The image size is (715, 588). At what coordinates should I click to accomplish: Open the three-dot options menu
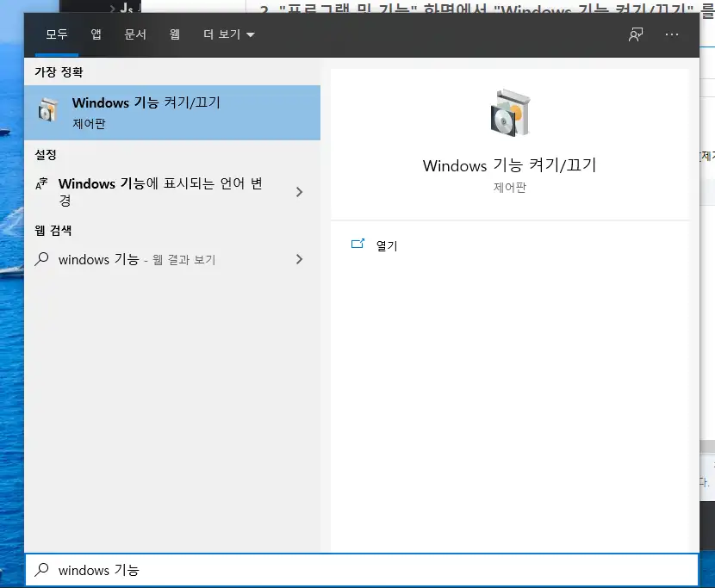[x=672, y=34]
